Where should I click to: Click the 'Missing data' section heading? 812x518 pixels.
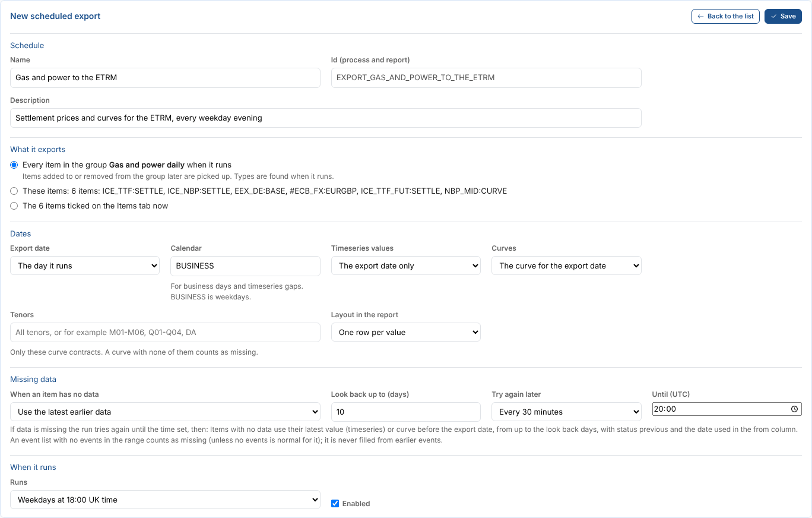pyautogui.click(x=33, y=379)
